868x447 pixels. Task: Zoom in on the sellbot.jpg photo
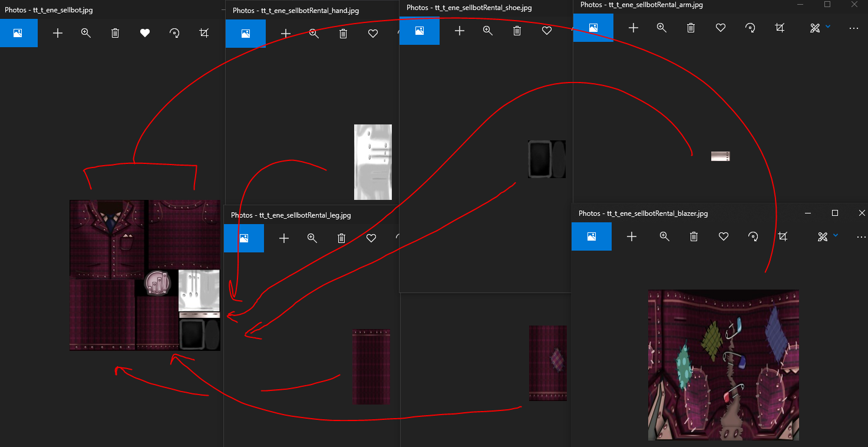coord(86,33)
